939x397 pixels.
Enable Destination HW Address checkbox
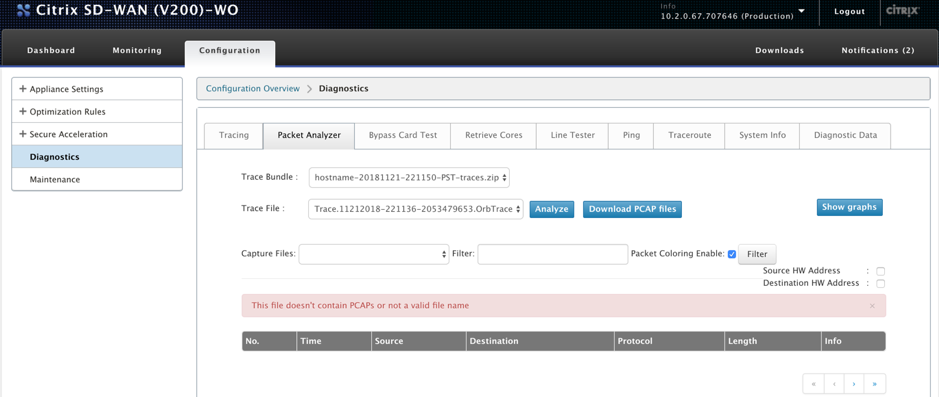click(880, 283)
